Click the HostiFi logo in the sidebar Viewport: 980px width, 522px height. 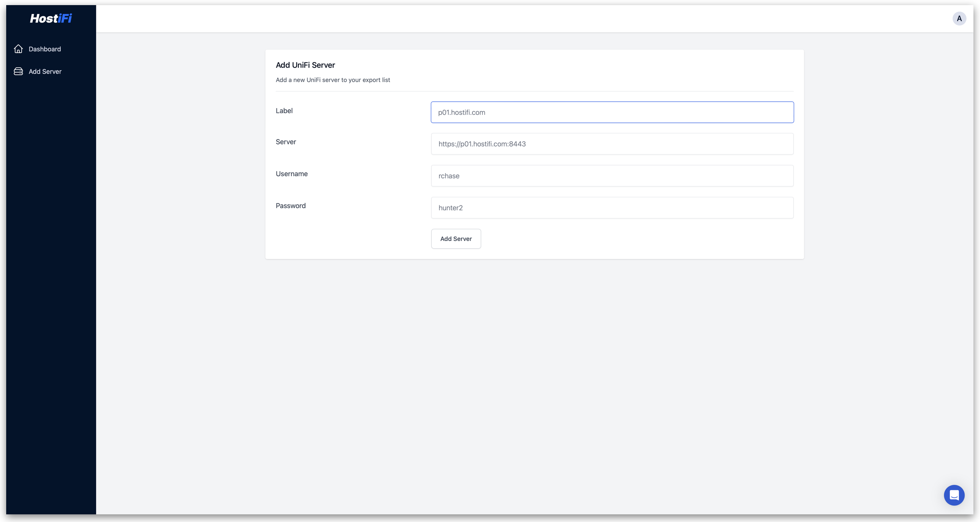pyautogui.click(x=51, y=18)
